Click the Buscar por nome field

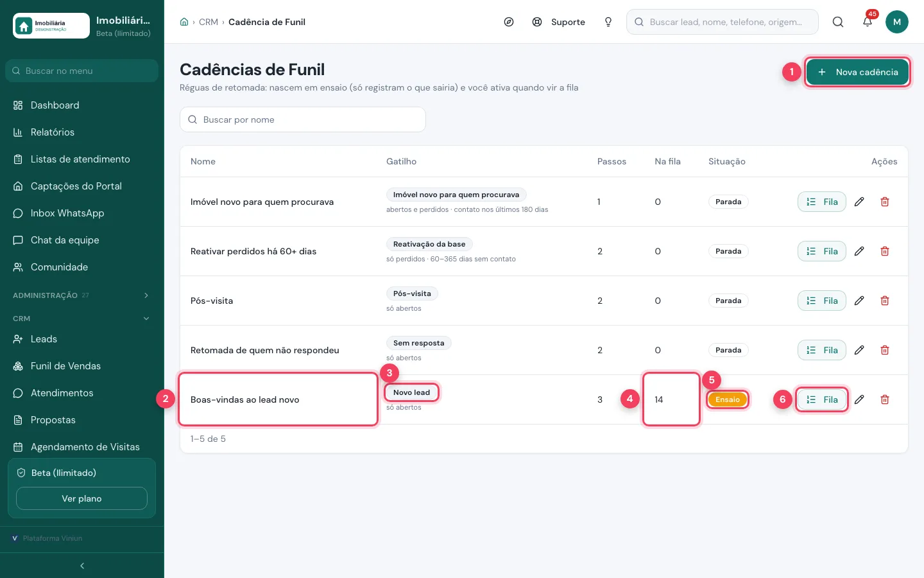click(303, 119)
